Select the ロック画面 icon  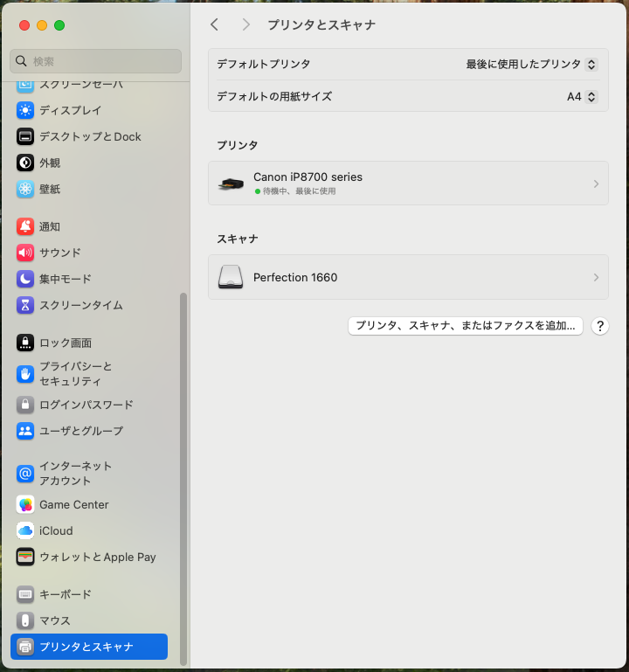(x=25, y=343)
